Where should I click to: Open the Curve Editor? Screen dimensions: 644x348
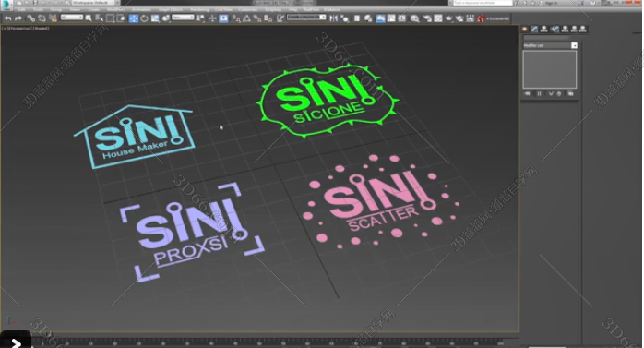(391, 18)
